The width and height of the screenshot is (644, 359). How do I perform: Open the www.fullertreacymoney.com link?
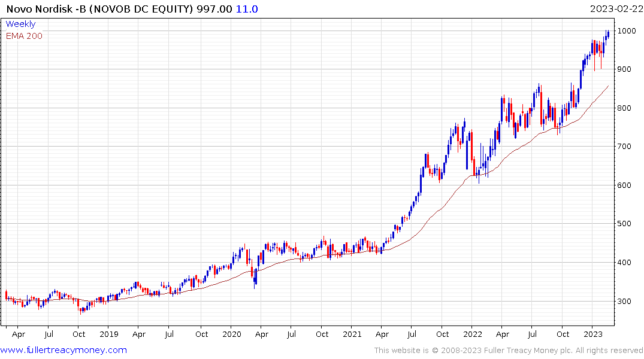pyautogui.click(x=64, y=350)
